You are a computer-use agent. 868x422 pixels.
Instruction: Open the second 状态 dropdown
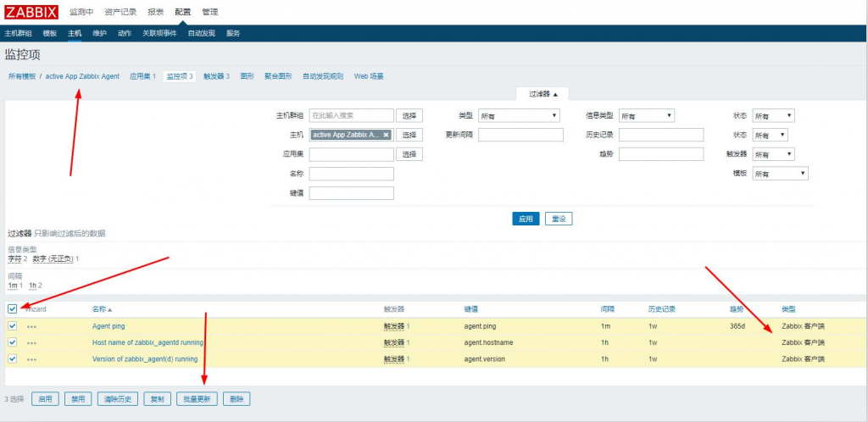(770, 135)
